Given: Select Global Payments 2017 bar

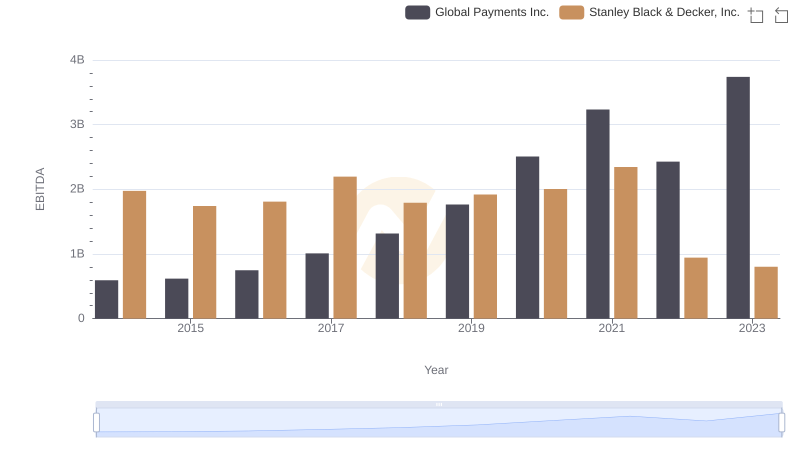Looking at the screenshot, I should (x=317, y=286).
